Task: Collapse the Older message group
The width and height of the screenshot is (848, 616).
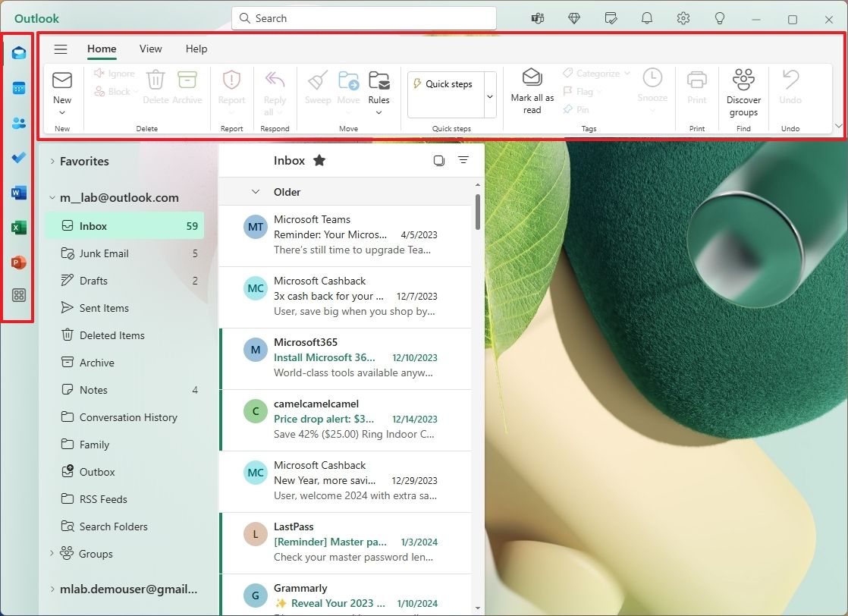Action: point(255,192)
